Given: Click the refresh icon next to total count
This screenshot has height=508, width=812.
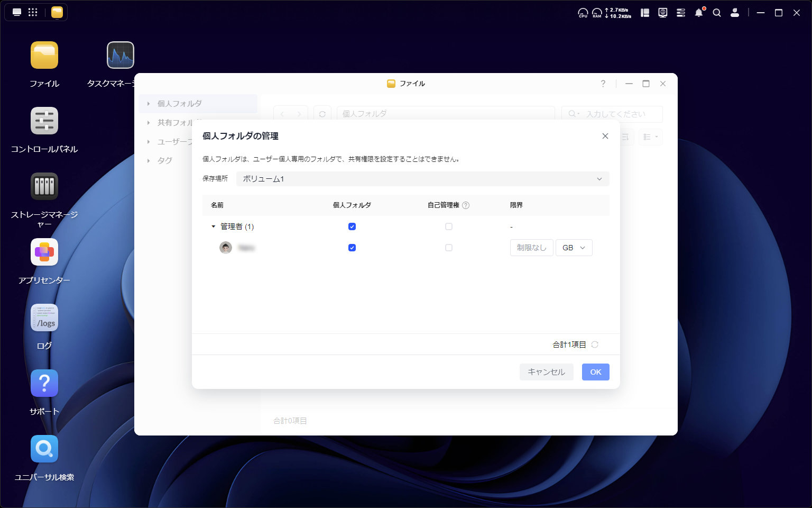Looking at the screenshot, I should (595, 344).
